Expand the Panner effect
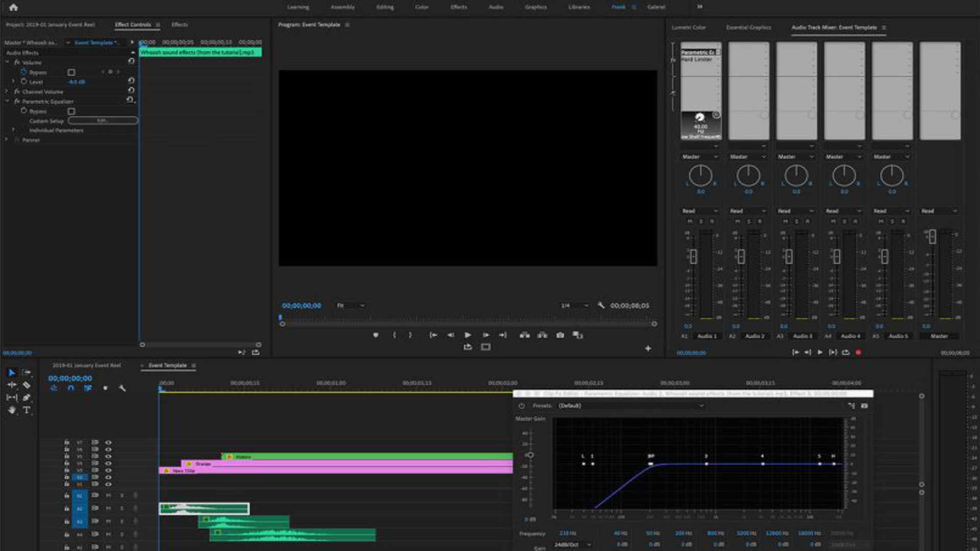 (x=7, y=139)
